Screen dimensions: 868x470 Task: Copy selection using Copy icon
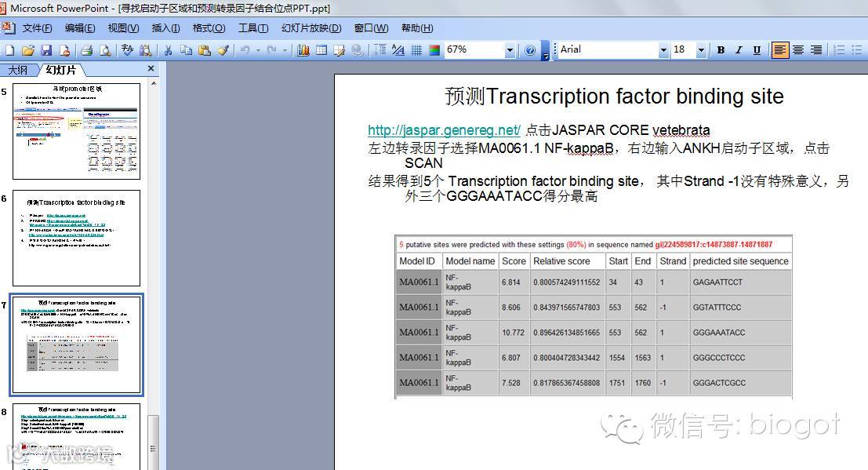(x=186, y=50)
